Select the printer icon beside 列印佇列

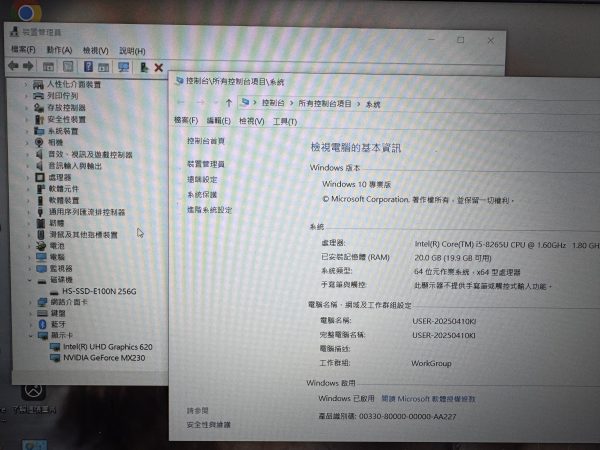tap(38, 96)
